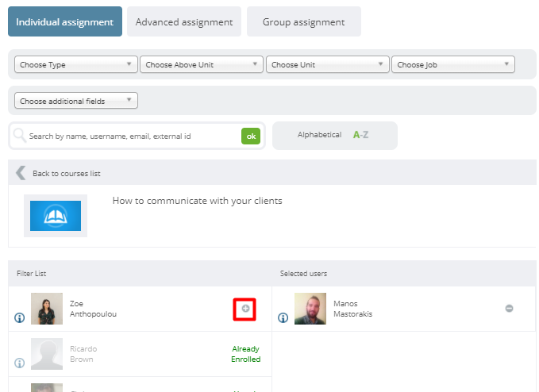Remove Manos Mastorakis with the minus icon
539x392 pixels.
[x=509, y=308]
